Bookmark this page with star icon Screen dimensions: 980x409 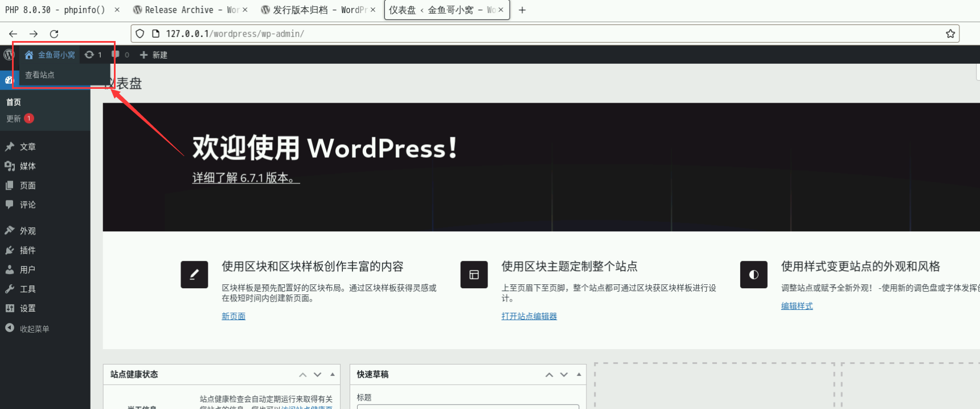tap(950, 34)
